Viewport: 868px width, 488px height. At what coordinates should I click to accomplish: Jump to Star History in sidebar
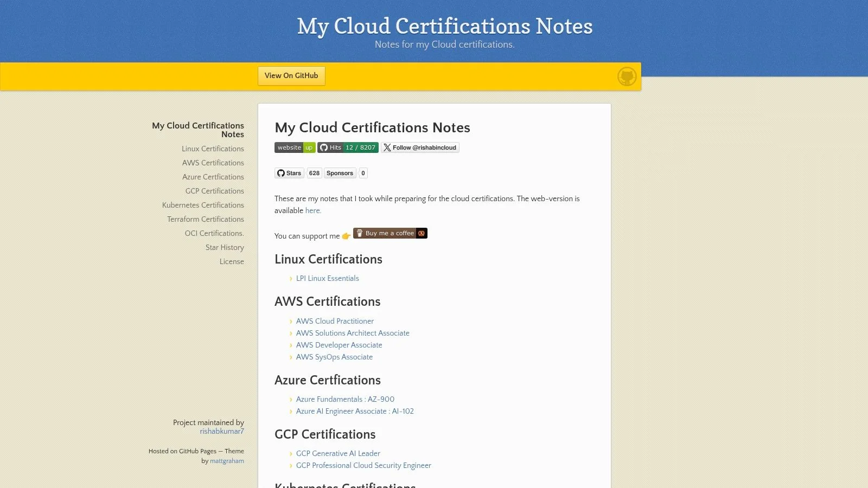225,247
